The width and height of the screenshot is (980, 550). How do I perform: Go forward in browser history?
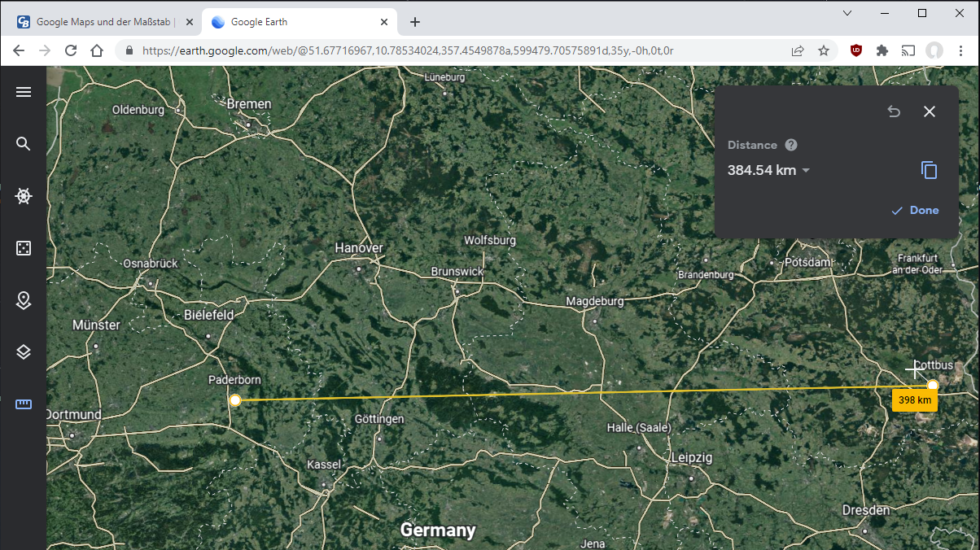pyautogui.click(x=45, y=50)
